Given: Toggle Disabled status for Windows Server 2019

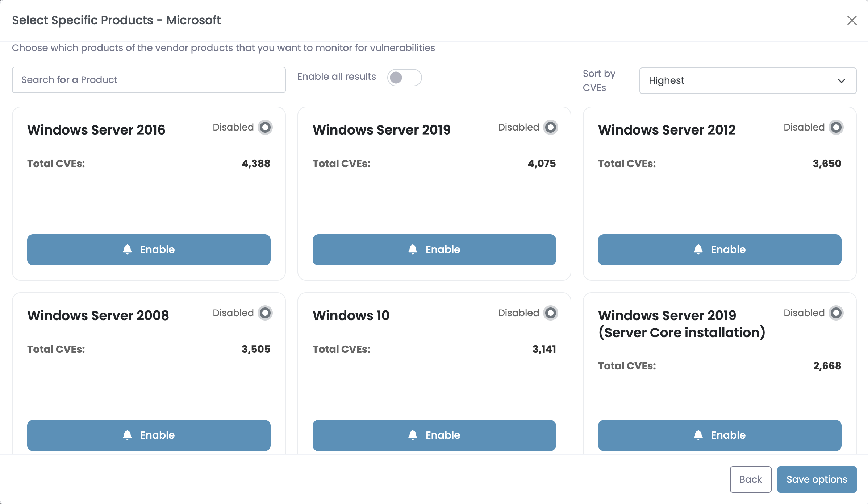Looking at the screenshot, I should point(551,127).
